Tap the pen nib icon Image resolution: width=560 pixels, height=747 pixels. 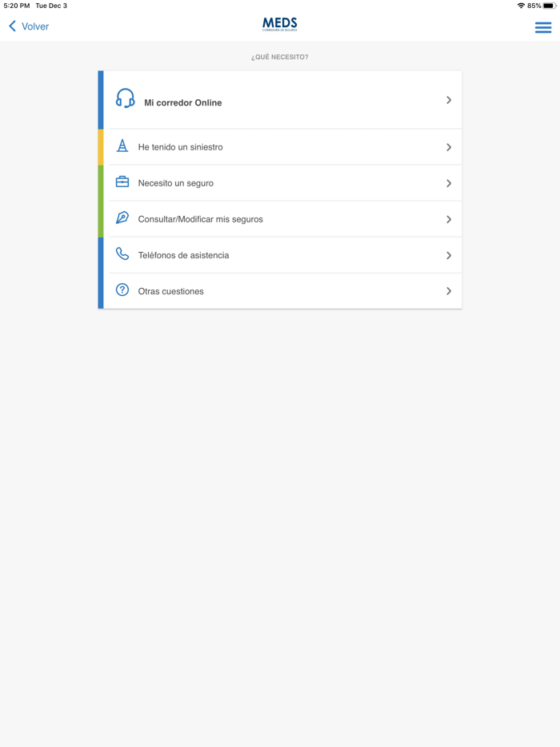click(x=122, y=218)
